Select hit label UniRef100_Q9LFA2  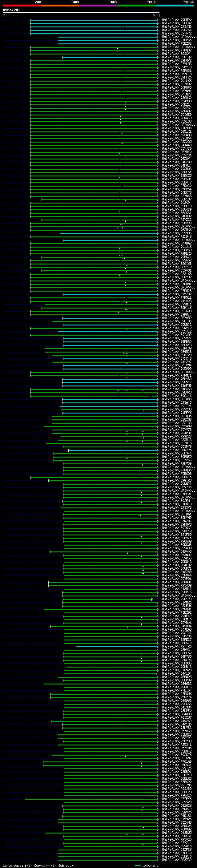coord(177,23)
